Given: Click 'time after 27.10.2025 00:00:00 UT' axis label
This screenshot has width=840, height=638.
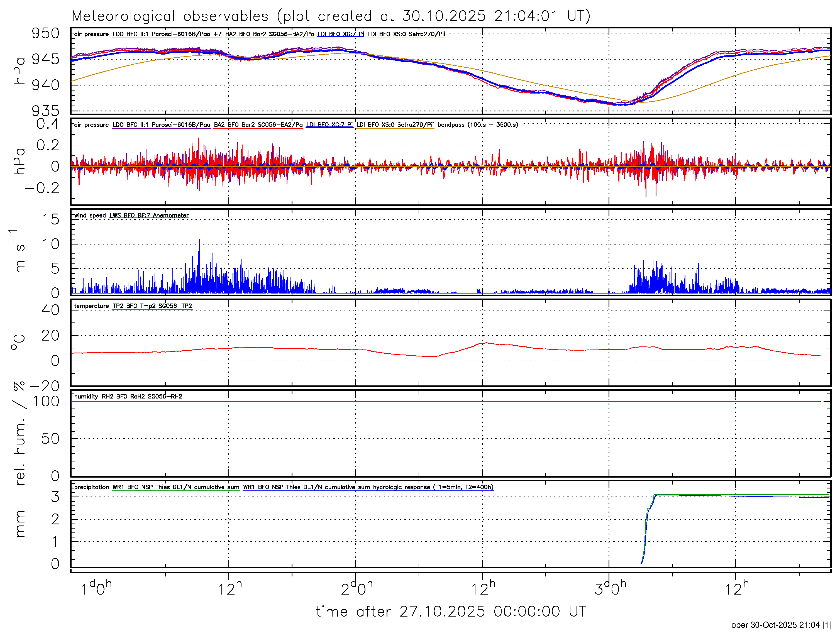Looking at the screenshot, I should pos(451,612).
